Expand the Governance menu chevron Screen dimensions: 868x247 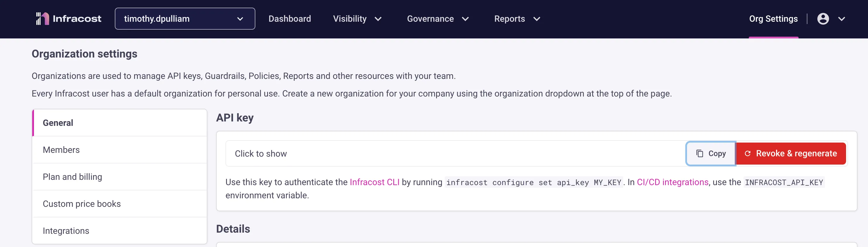[x=465, y=19]
